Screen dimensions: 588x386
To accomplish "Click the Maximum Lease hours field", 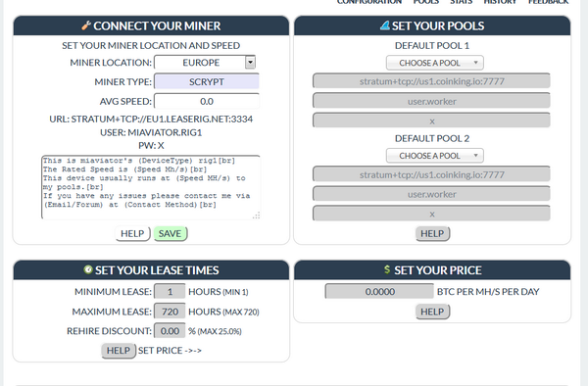I will point(170,312).
